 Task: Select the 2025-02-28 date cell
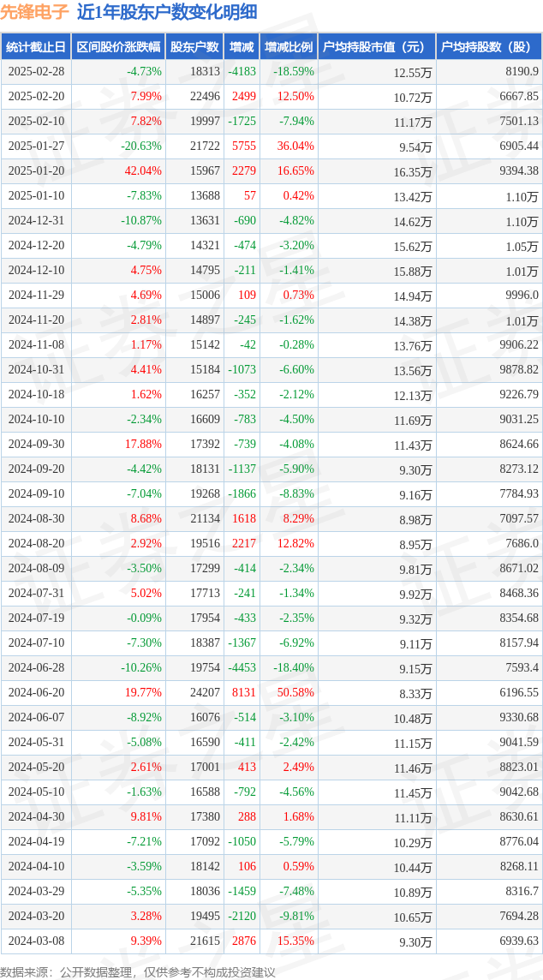point(35,72)
